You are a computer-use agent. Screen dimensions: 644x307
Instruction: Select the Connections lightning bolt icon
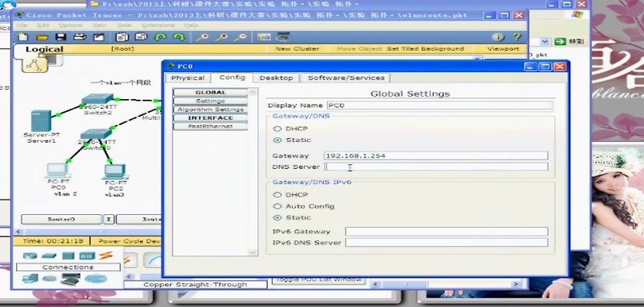click(106, 256)
